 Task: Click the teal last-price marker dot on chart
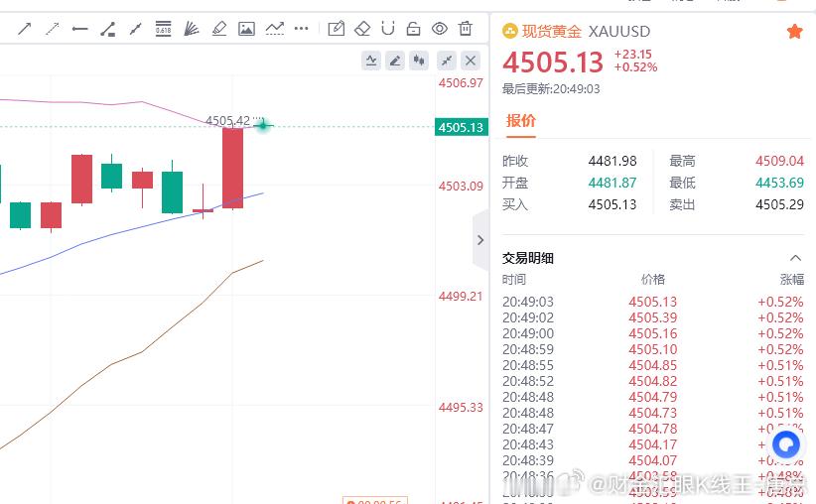(x=263, y=125)
